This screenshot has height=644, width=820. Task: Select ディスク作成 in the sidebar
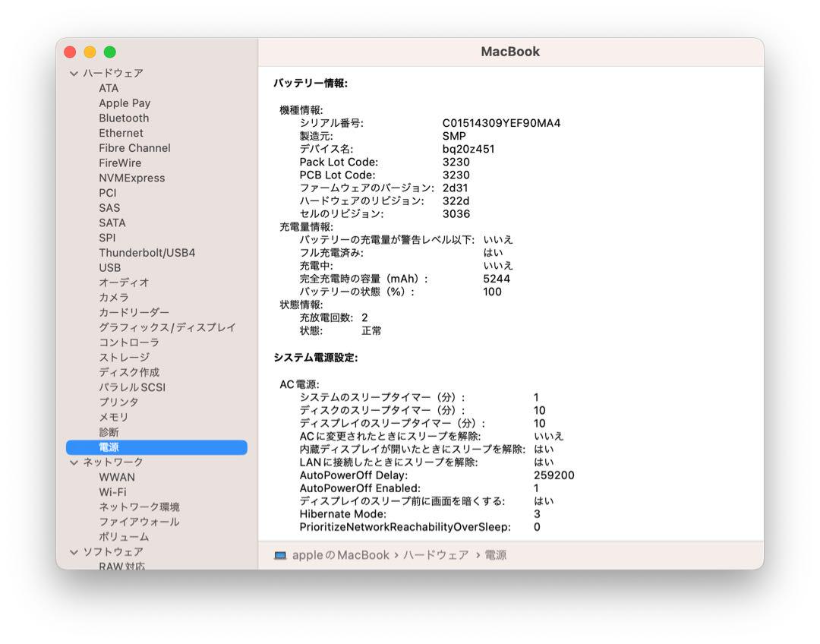coord(129,372)
